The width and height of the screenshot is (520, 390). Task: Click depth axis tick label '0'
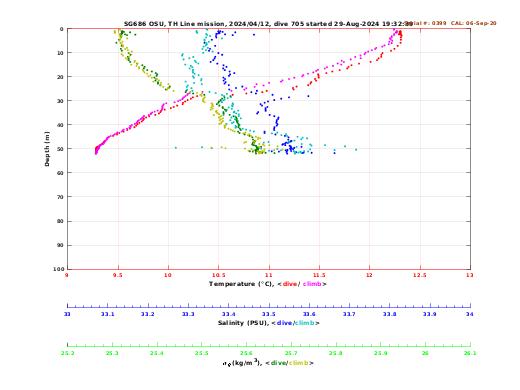[62, 29]
